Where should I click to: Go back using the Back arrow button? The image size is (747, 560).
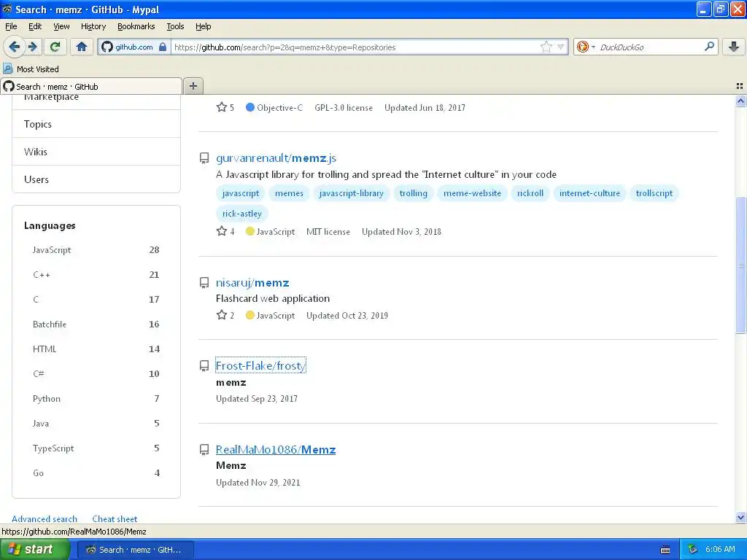[x=14, y=47]
